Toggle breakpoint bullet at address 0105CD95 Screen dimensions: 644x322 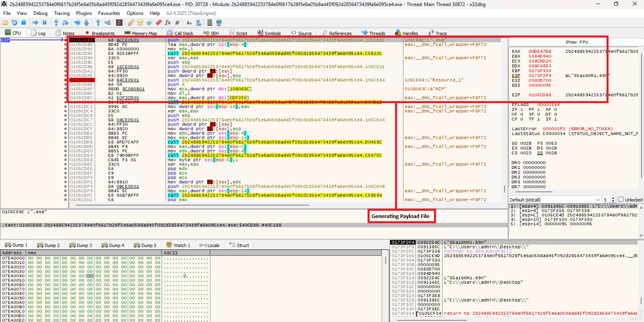click(x=66, y=54)
